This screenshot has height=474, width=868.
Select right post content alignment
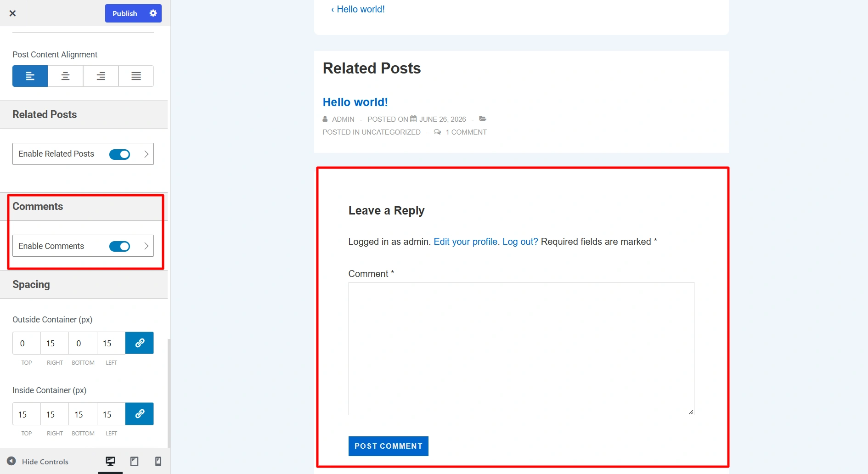point(101,76)
